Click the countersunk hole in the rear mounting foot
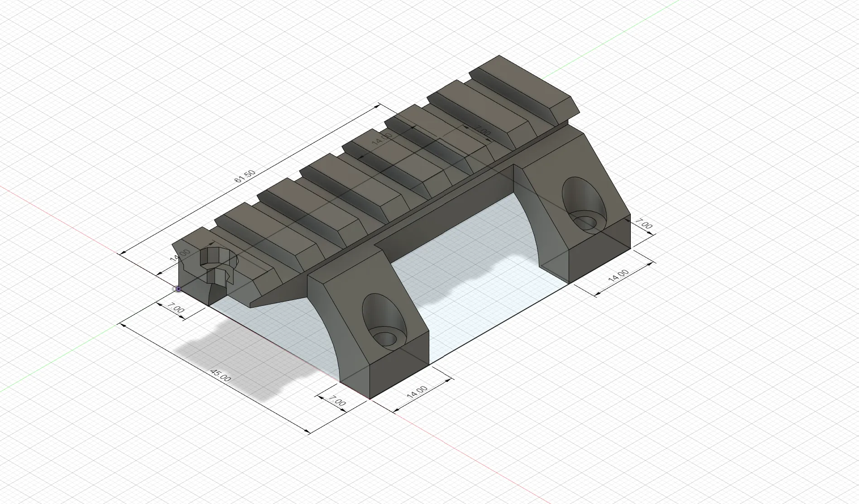The height and width of the screenshot is (504, 859). point(584,205)
